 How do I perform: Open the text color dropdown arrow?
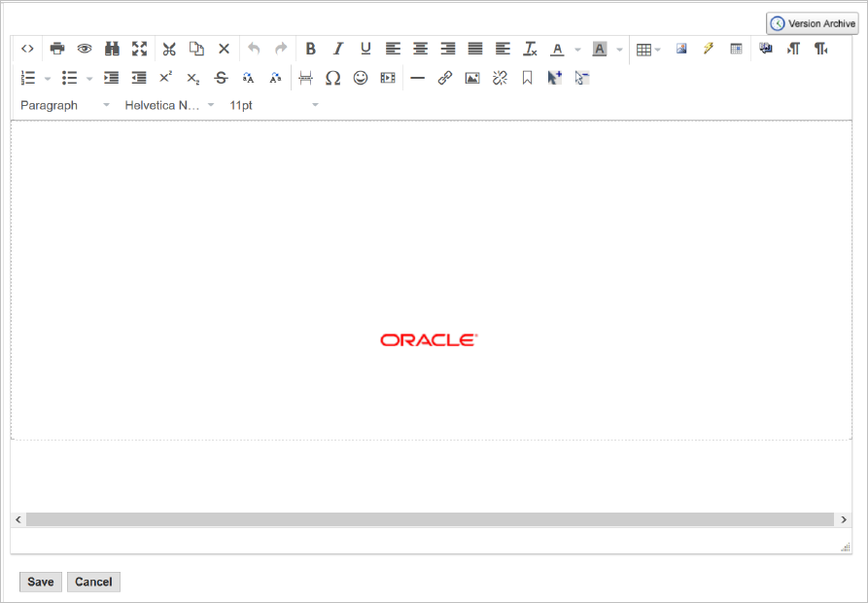click(x=578, y=50)
